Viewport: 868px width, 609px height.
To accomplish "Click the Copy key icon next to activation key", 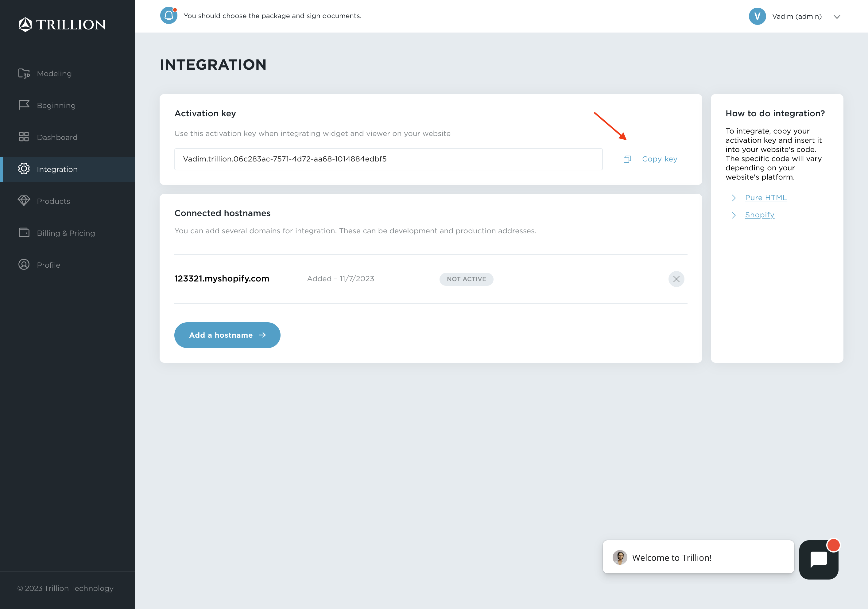I will pos(627,158).
